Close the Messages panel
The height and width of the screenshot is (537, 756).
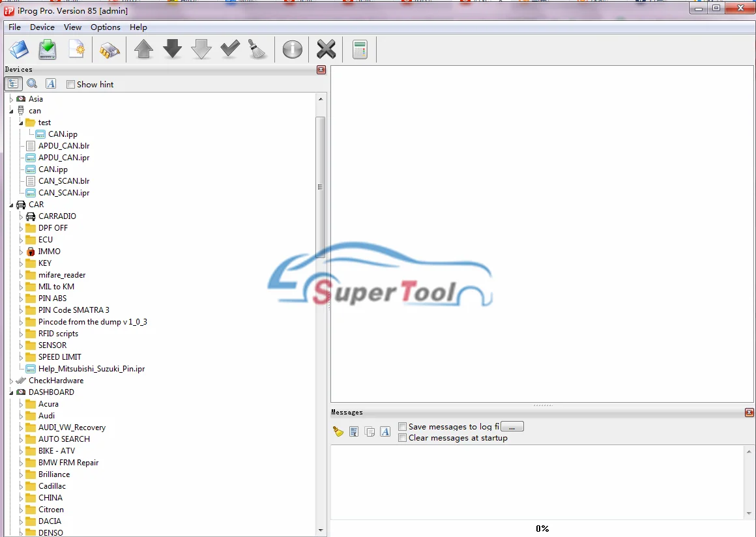pyautogui.click(x=749, y=413)
